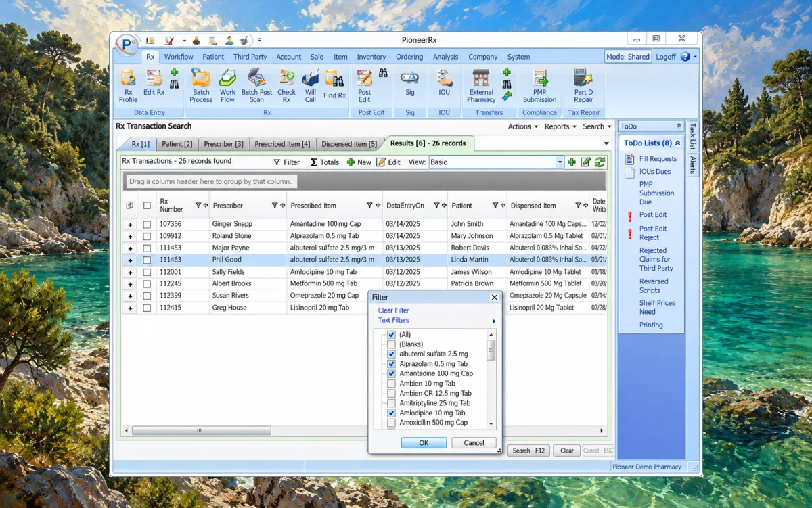The width and height of the screenshot is (812, 508).
Task: Select the Check Rx tool
Action: (286, 85)
